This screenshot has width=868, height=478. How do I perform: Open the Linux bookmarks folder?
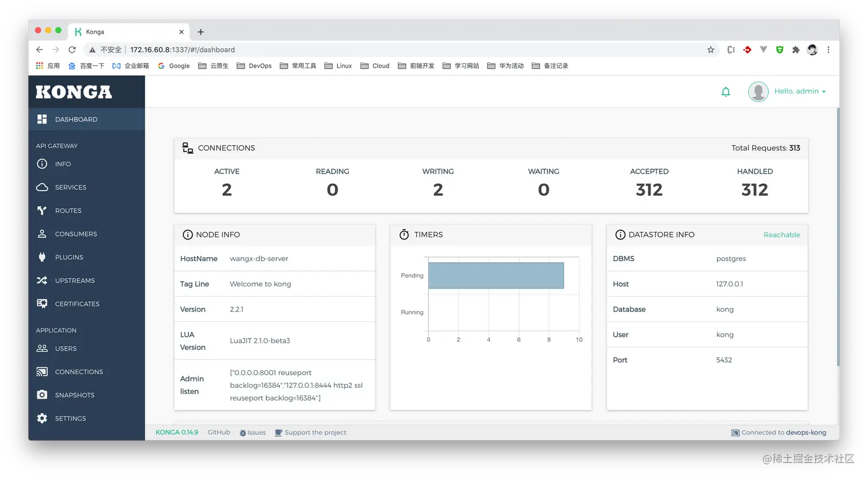(x=338, y=66)
